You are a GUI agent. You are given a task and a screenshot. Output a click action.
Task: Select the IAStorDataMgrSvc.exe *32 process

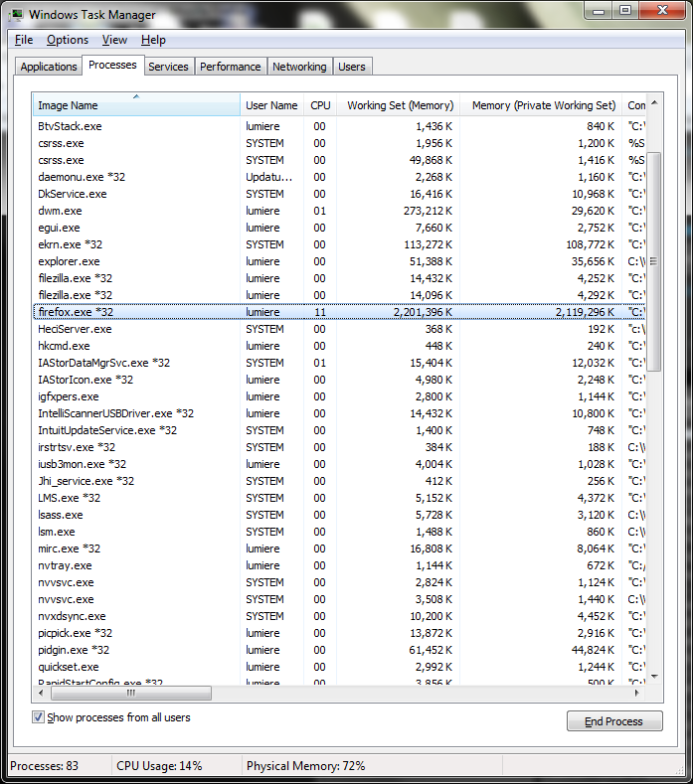click(x=339, y=363)
